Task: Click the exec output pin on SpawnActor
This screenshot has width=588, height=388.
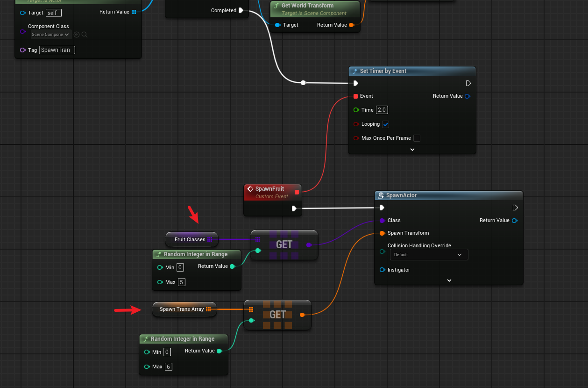Action: click(515, 208)
